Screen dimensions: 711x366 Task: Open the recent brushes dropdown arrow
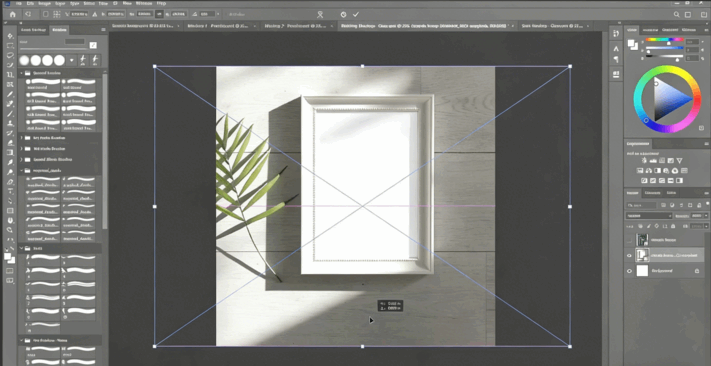pyautogui.click(x=72, y=60)
